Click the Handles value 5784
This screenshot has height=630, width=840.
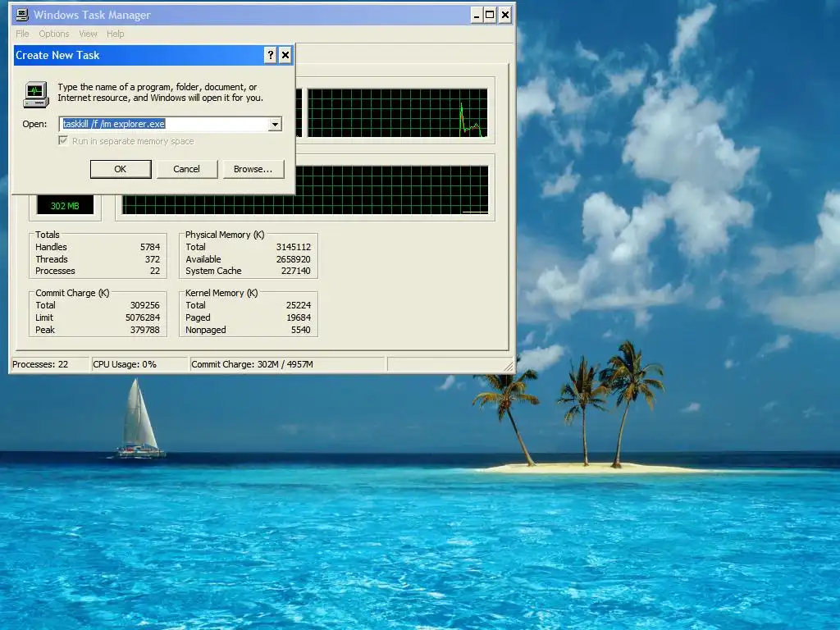click(150, 247)
